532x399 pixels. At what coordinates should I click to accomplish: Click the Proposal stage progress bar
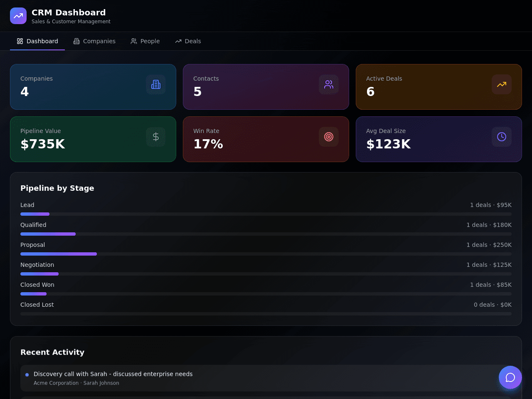click(266, 254)
